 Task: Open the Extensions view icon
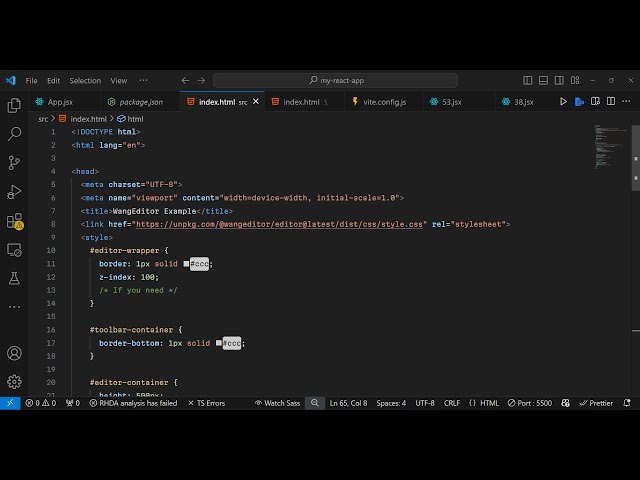(14, 221)
